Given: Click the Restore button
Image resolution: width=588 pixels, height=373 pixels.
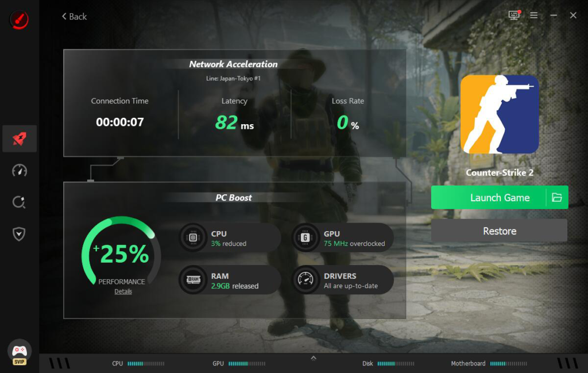Looking at the screenshot, I should tap(500, 231).
